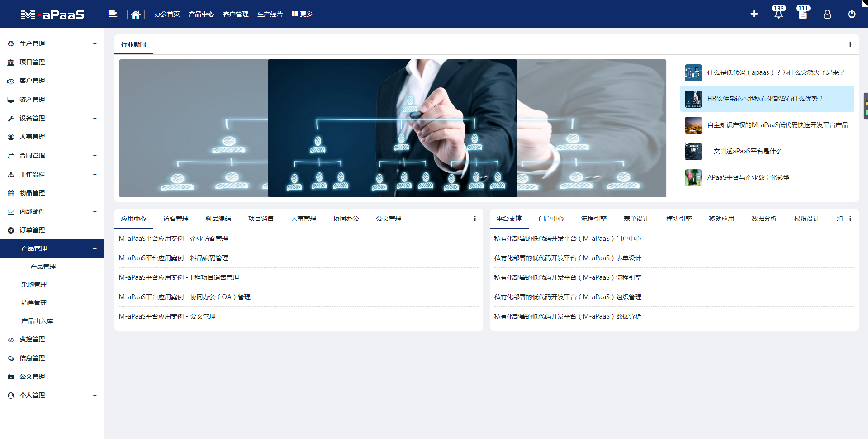Click the 生产管理 recycle icon
Screen dimensions: 868x439
pos(11,43)
